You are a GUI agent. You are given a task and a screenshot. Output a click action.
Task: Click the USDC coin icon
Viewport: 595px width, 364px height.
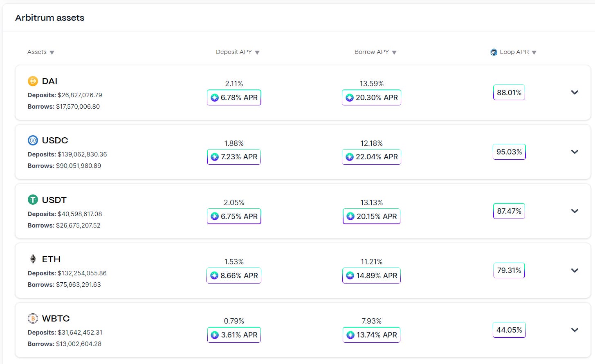click(x=33, y=140)
